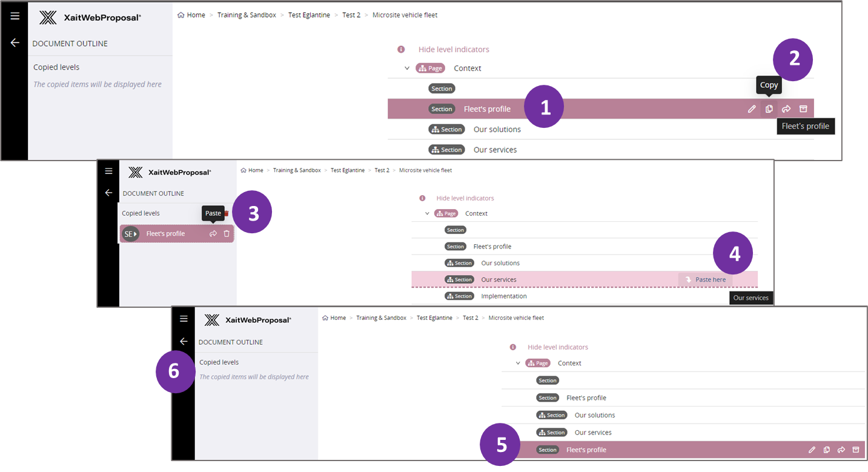The image size is (868, 472).
Task: Select the Microsite vehicle fleet breadcrumb item
Action: point(405,15)
